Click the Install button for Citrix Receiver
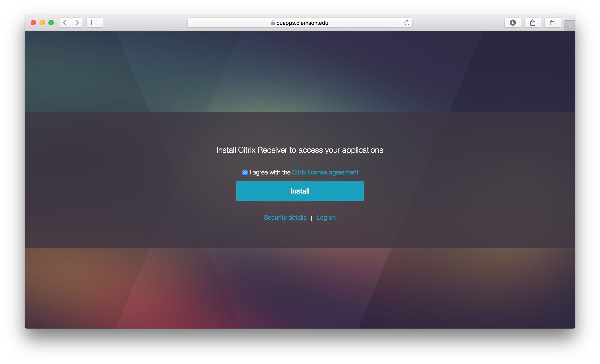Viewport: 600px width, 364px height. click(300, 191)
